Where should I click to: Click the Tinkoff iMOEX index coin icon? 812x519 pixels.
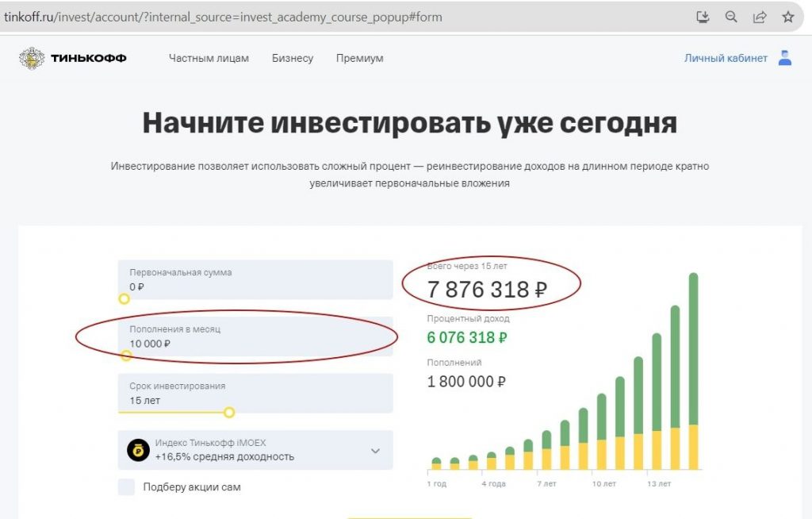(138, 450)
